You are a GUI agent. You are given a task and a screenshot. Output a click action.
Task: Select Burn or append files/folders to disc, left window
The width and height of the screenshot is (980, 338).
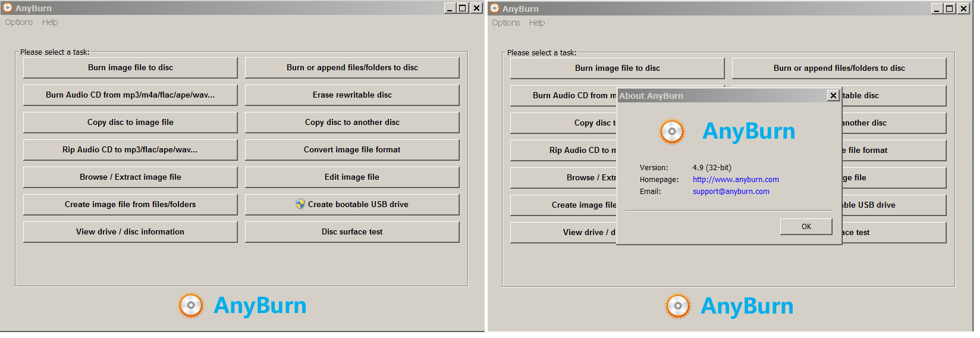pos(352,67)
